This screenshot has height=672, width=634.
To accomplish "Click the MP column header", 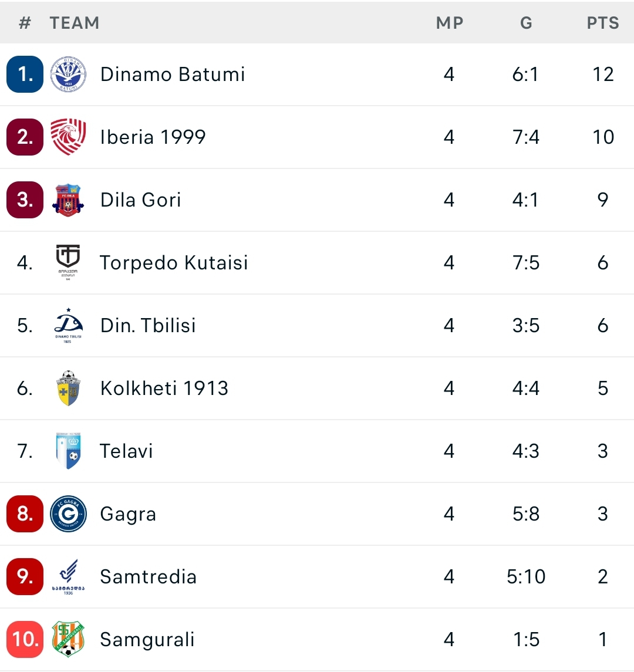I will 450,23.
